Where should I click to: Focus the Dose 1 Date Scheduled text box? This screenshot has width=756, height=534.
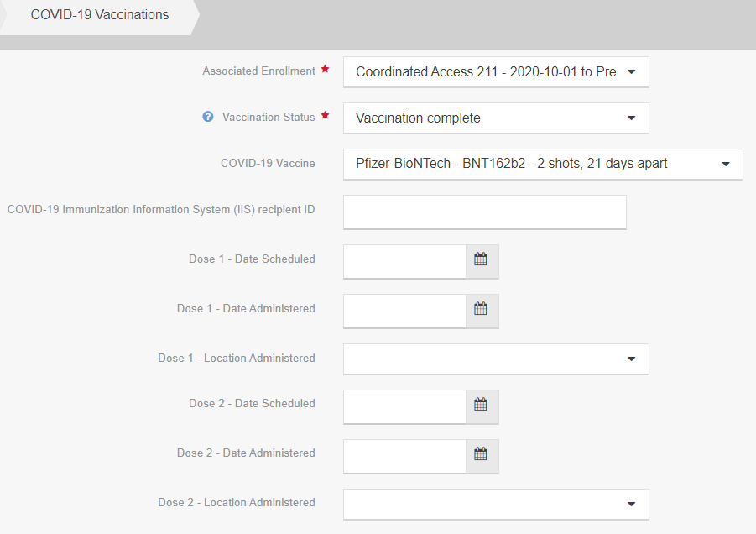click(x=404, y=261)
